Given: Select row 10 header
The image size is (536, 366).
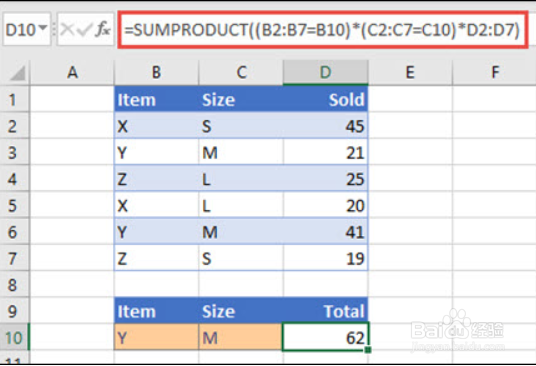Looking at the screenshot, I should pos(14,338).
